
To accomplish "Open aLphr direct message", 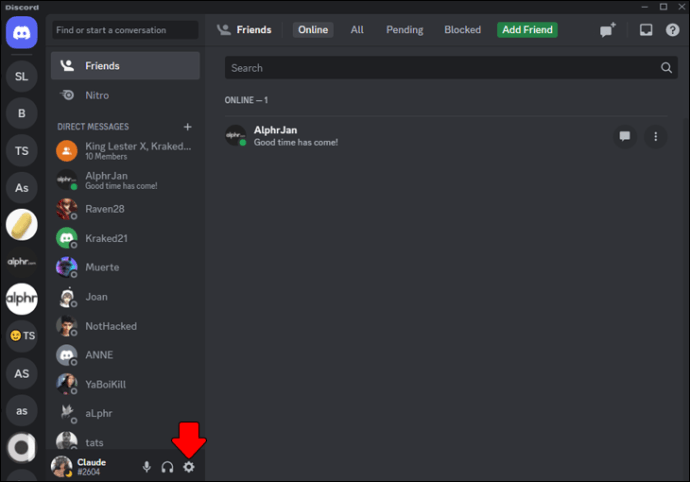I will pyautogui.click(x=125, y=413).
